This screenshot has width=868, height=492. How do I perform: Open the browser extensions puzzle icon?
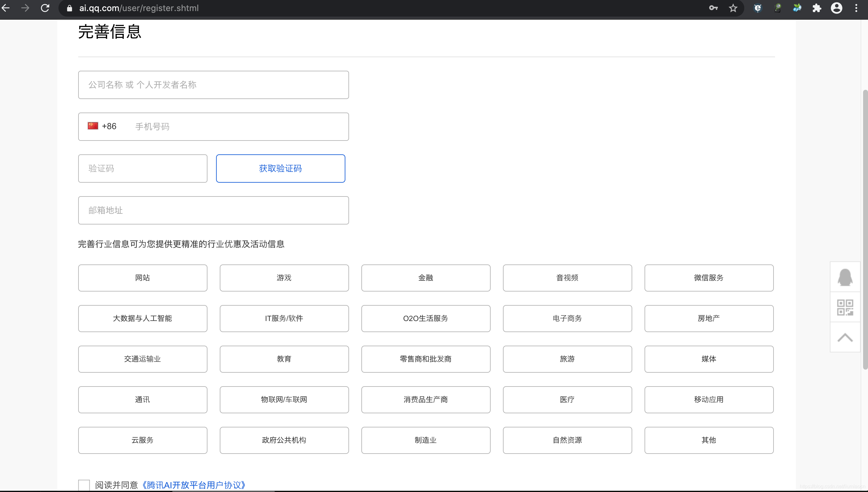click(x=817, y=8)
